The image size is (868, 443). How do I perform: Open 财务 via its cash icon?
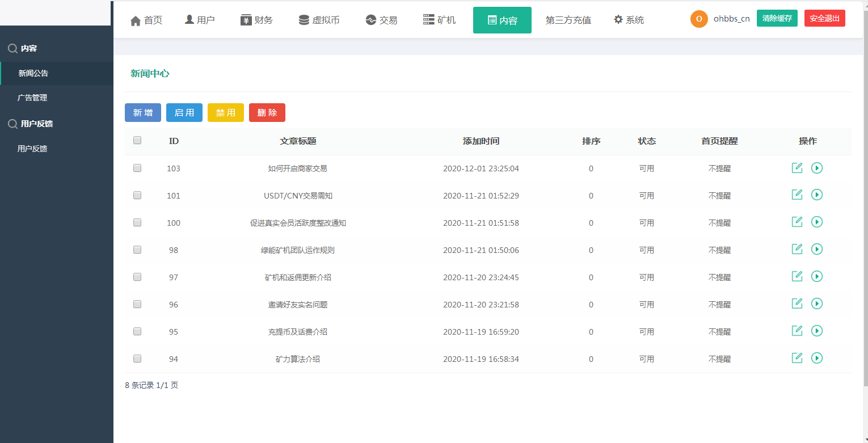pyautogui.click(x=245, y=19)
